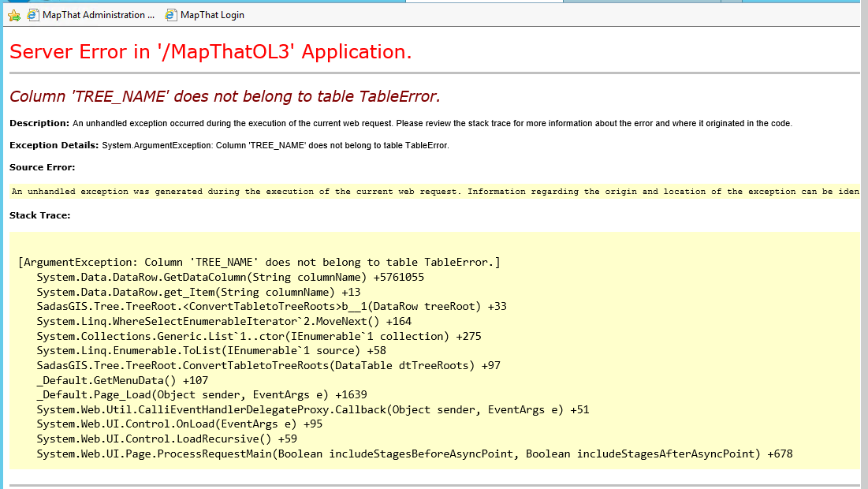Click the System.Data.DataRow.get_Item stack line

[x=198, y=293]
